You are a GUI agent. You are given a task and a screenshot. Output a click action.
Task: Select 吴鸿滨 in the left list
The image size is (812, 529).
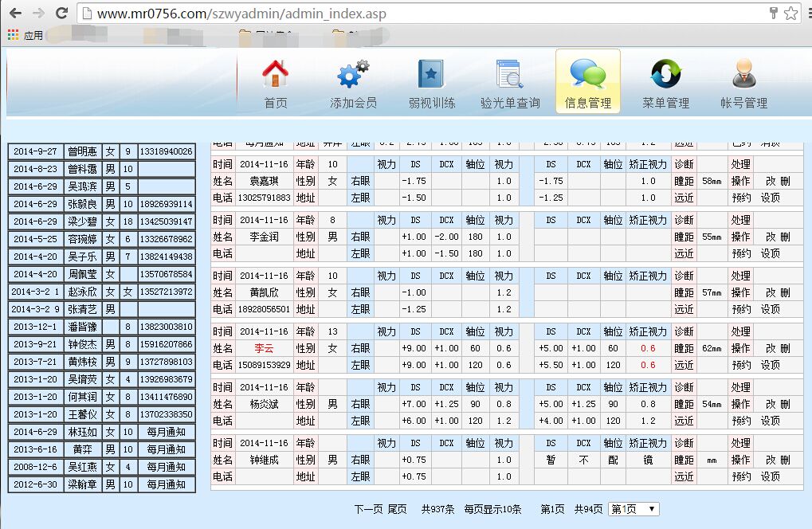click(82, 186)
